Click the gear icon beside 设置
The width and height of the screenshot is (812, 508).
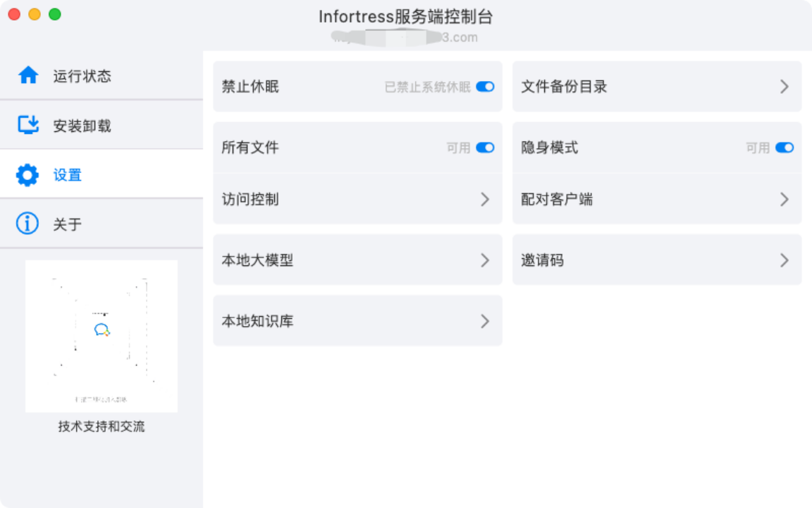[27, 175]
